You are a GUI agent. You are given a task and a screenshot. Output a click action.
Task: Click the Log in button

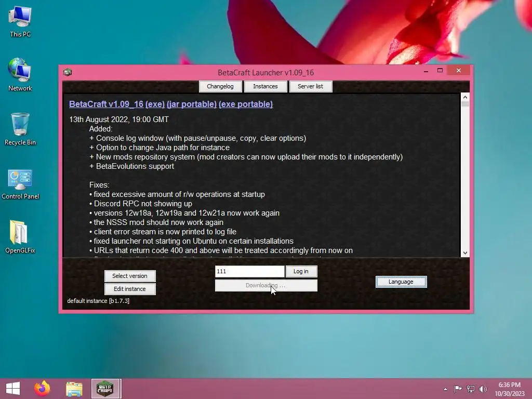click(301, 271)
